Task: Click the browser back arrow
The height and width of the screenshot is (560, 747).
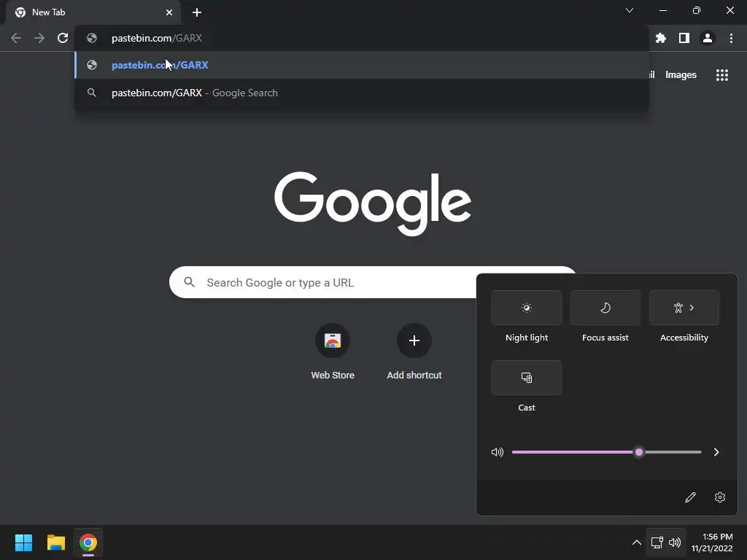Action: [16, 38]
